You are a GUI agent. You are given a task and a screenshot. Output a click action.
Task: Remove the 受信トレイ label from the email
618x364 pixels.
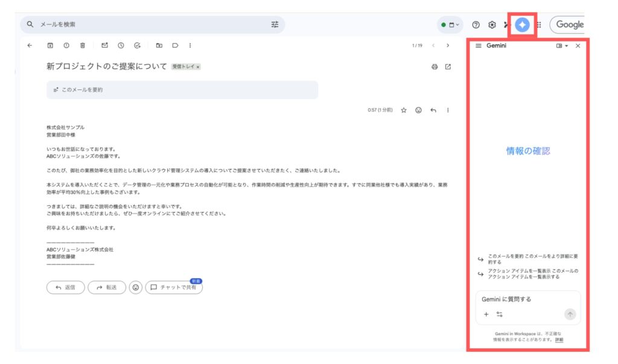coord(198,67)
